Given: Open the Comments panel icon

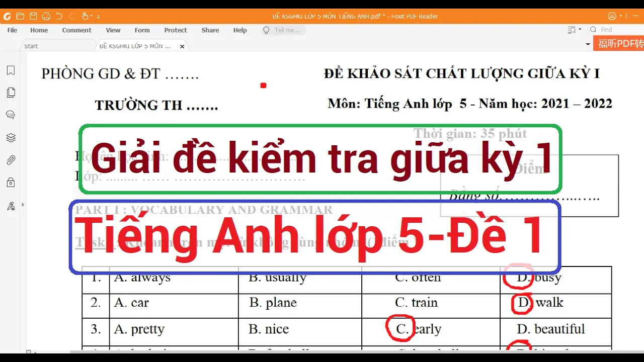Looking at the screenshot, I should 11,115.
